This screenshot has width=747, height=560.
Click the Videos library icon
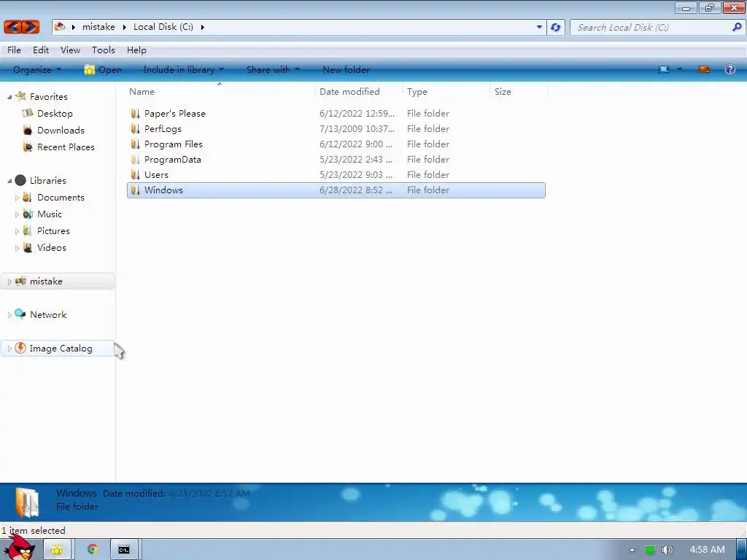[x=28, y=248]
